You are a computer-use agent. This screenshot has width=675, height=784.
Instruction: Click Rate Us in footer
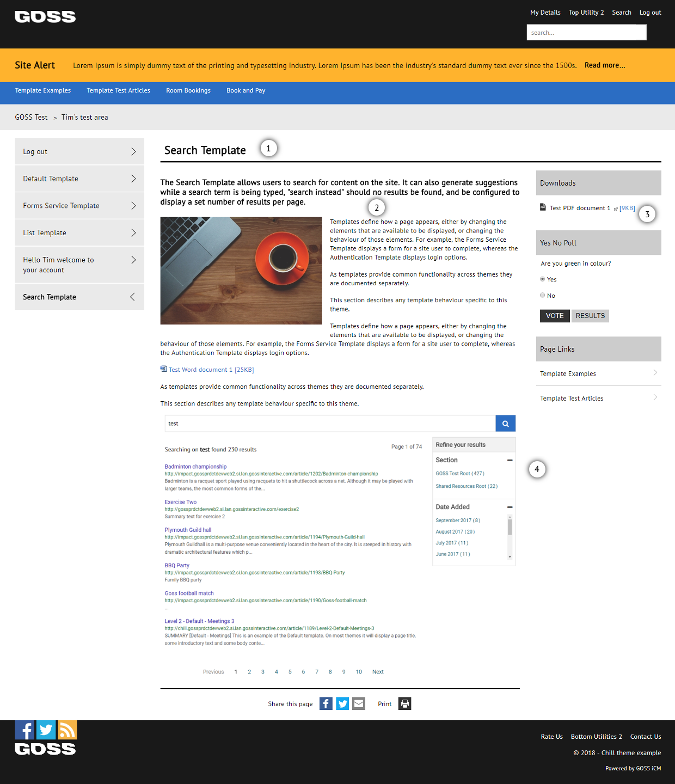(551, 737)
